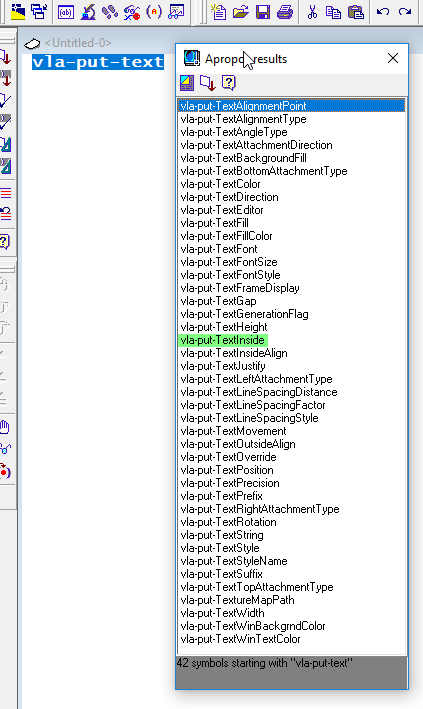Undo the last action

383,12
